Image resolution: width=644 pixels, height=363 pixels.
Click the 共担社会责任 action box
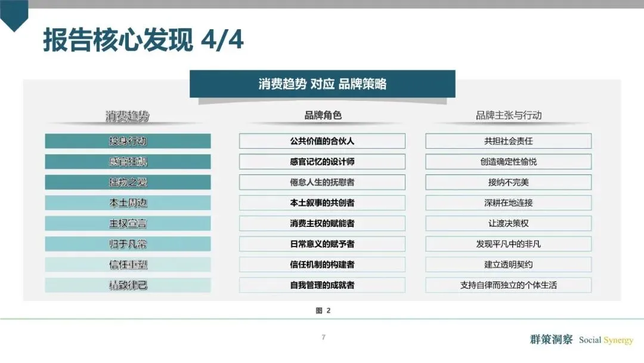click(x=507, y=141)
